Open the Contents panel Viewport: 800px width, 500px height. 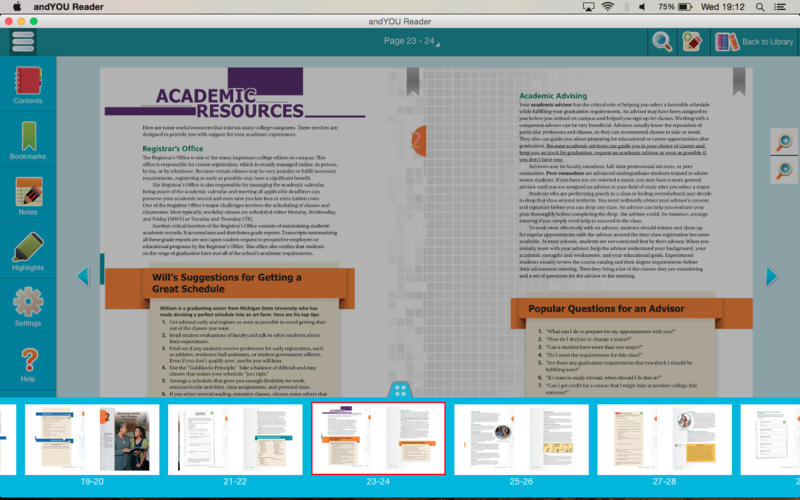(28, 84)
